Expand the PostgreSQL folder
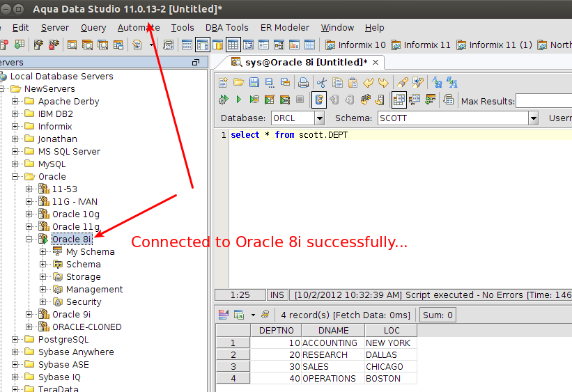Viewport: 572px width, 392px height. coord(15,340)
